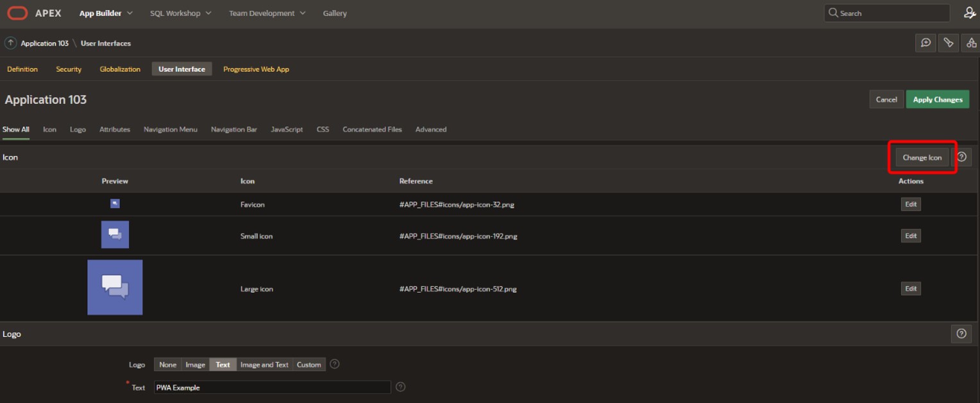
Task: Click the Reference column header
Action: (416, 181)
